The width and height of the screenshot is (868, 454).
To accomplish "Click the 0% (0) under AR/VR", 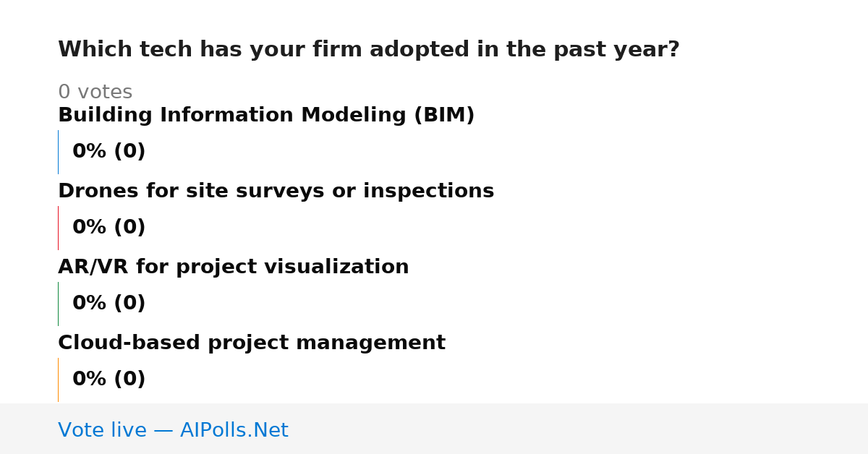I will pos(109,304).
